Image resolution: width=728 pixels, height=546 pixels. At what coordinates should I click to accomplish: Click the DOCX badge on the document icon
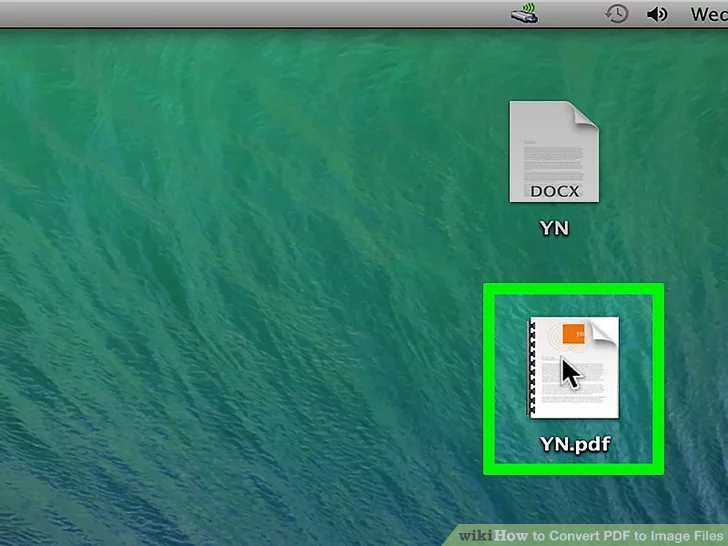(554, 190)
